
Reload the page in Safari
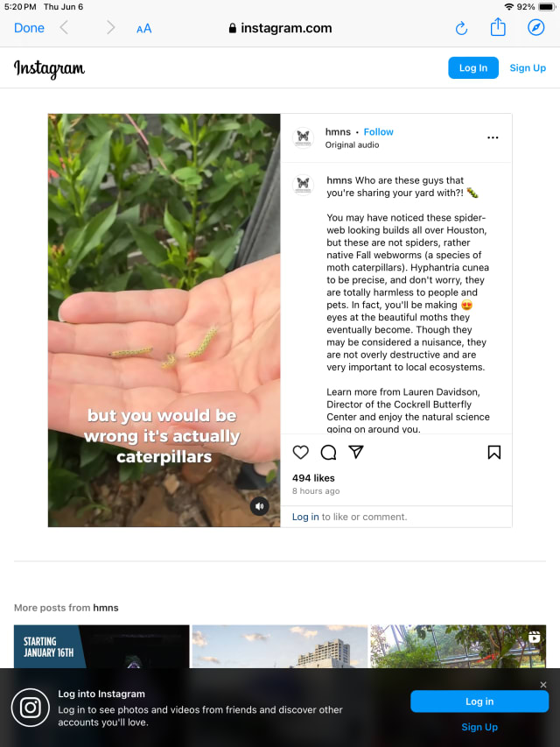461,28
